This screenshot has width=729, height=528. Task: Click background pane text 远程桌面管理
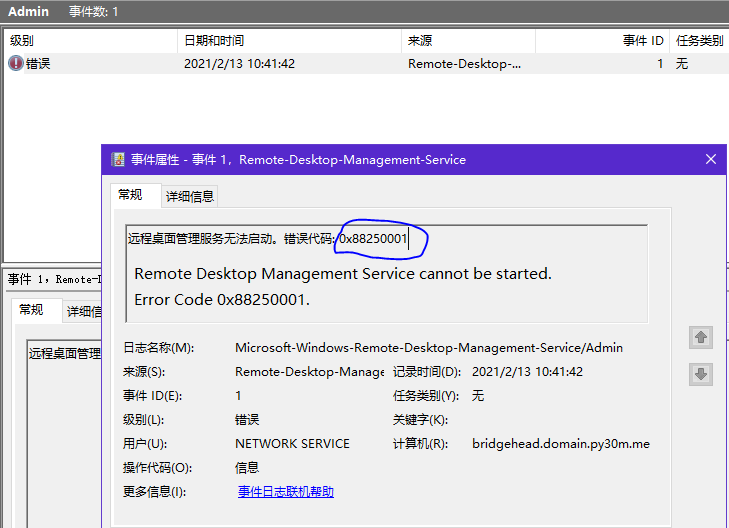65,354
